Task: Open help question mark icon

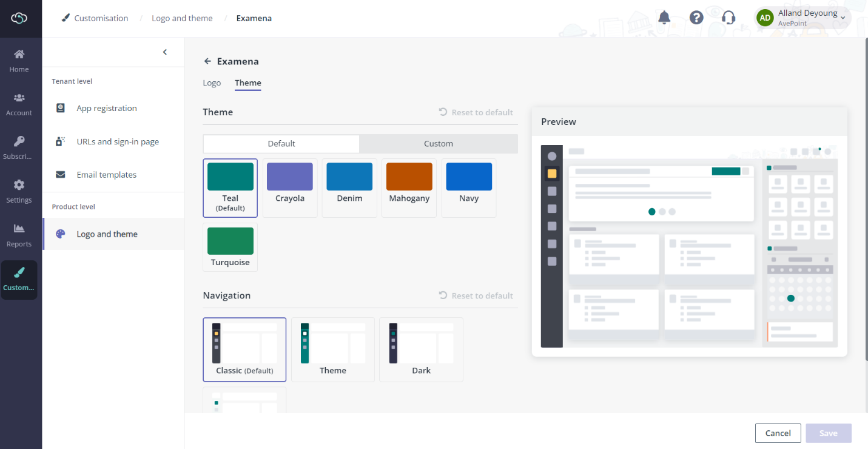Action: click(696, 18)
